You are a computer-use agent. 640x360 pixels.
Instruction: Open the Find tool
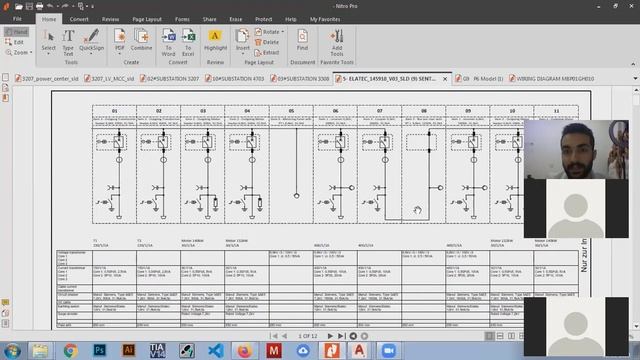pos(302,40)
